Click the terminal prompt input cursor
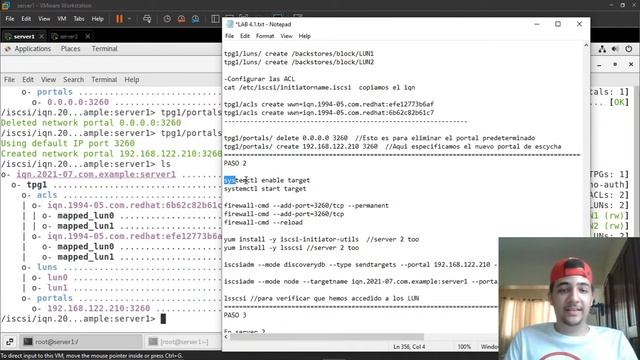The height and width of the screenshot is (360, 640). [x=163, y=319]
